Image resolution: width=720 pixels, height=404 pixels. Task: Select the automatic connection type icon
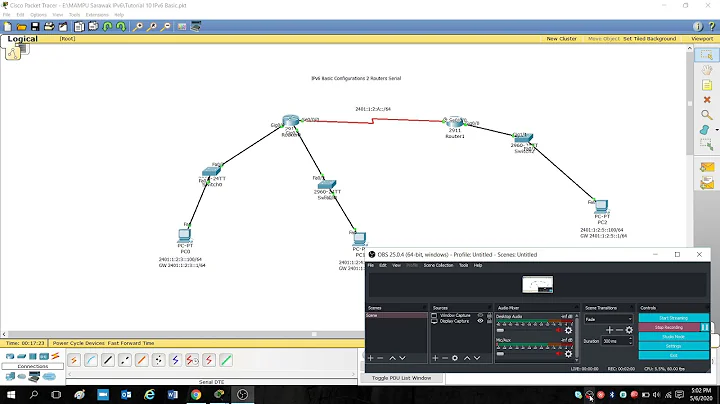(x=73, y=360)
